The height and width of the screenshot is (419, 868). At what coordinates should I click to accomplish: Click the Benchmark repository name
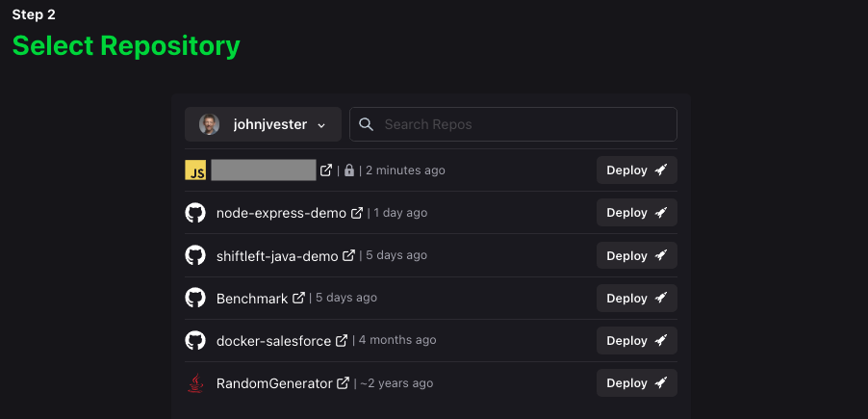pos(252,299)
